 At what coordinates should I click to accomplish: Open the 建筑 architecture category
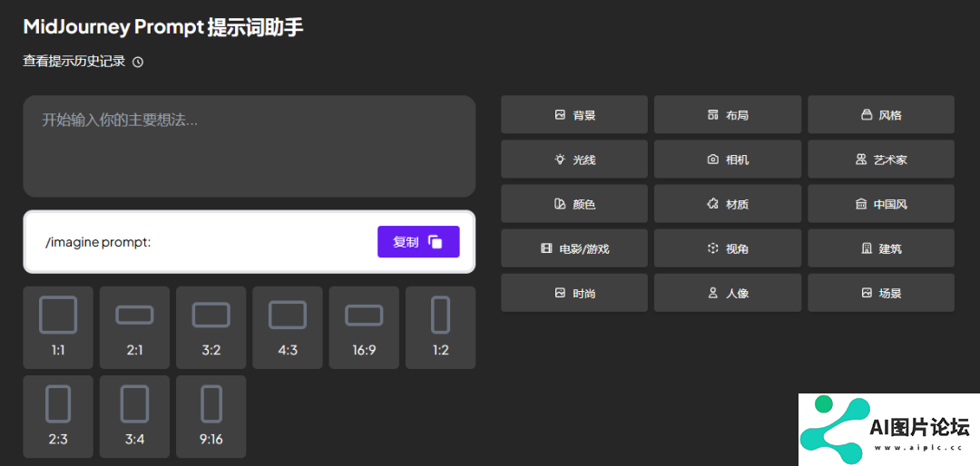coord(881,248)
